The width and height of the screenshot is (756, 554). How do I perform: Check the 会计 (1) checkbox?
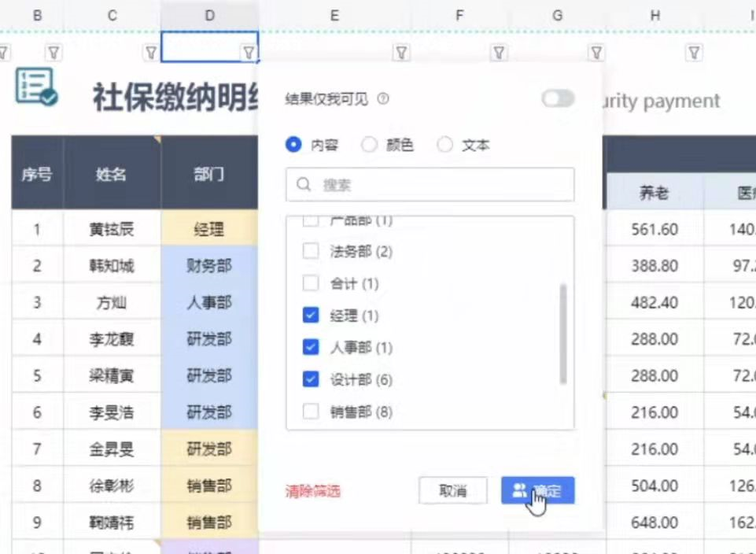click(x=311, y=283)
